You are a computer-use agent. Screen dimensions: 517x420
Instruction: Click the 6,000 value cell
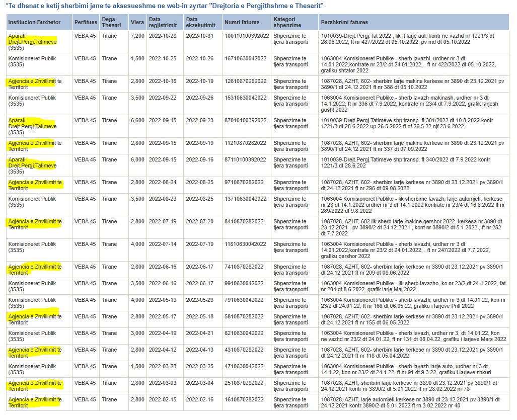137,160
